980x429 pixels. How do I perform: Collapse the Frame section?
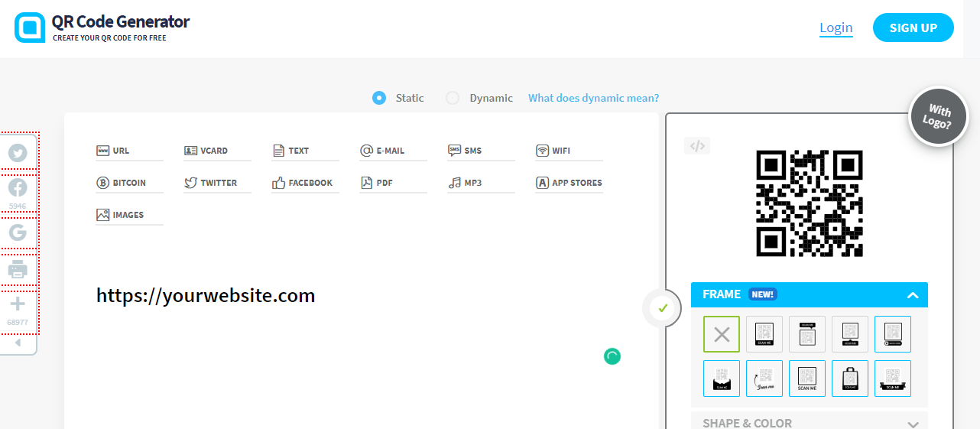912,294
